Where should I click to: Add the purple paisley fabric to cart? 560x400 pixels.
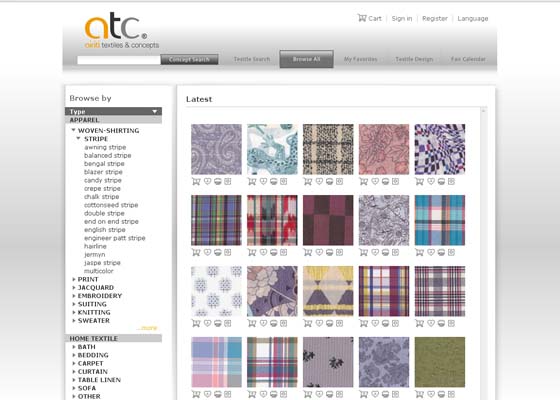pos(196,181)
